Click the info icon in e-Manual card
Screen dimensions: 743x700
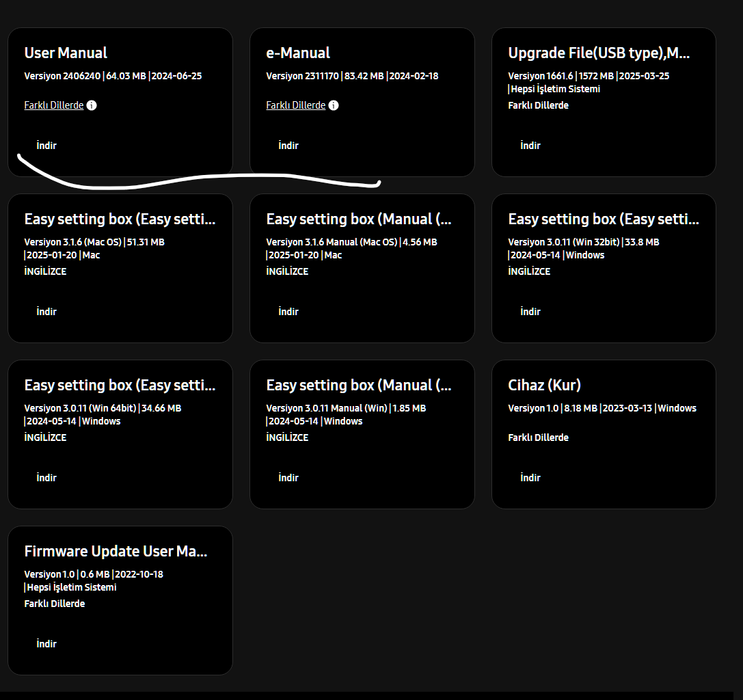click(x=334, y=105)
